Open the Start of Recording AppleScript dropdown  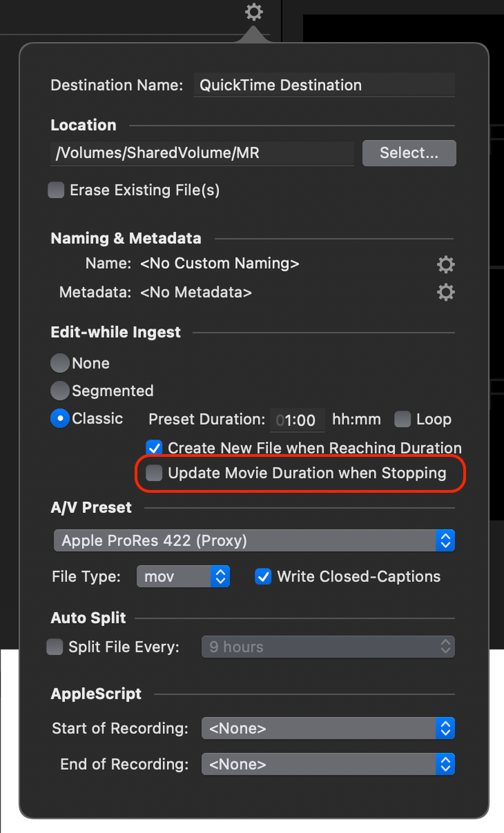328,729
